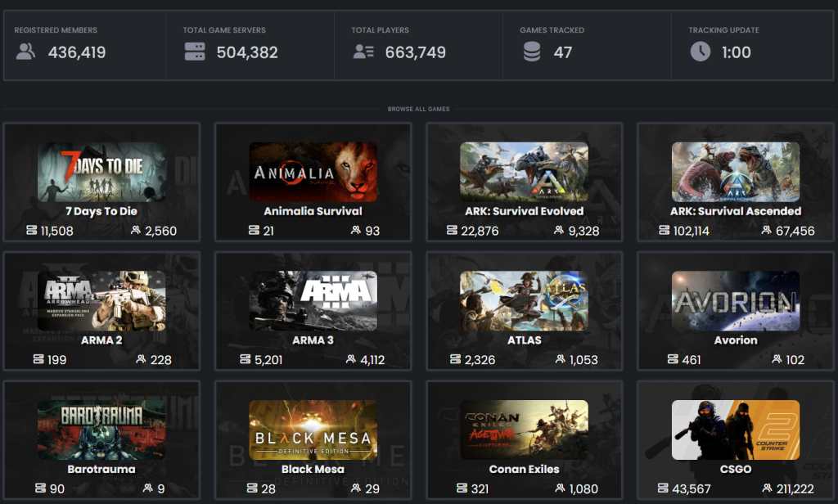Click the 7 Days To Die player-count icon
The width and height of the screenshot is (838, 504).
(x=136, y=230)
